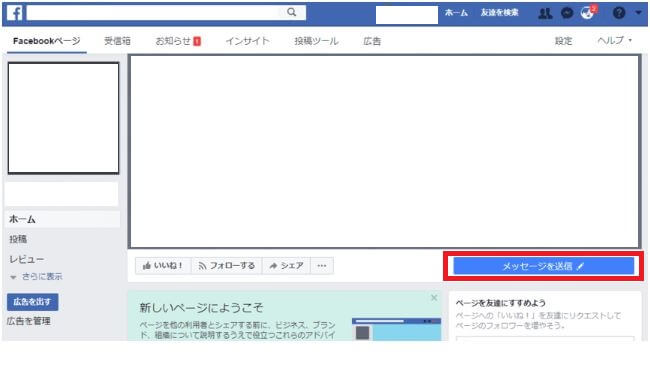
Task: Click the 広告を出す button
Action: 32,302
